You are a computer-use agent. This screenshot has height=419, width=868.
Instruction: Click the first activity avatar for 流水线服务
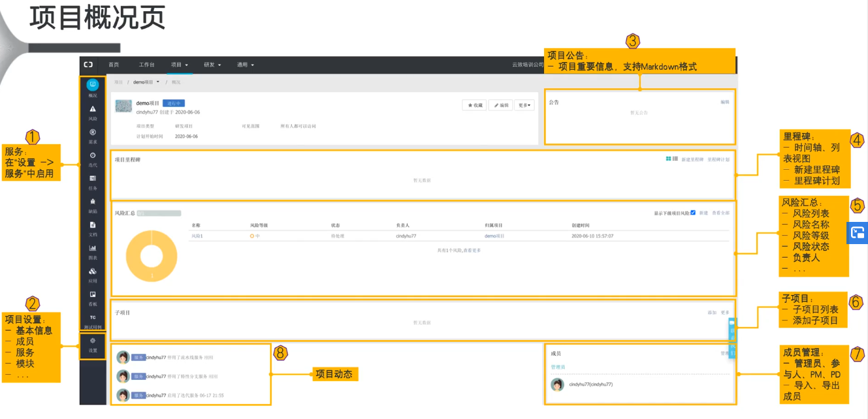click(x=122, y=357)
